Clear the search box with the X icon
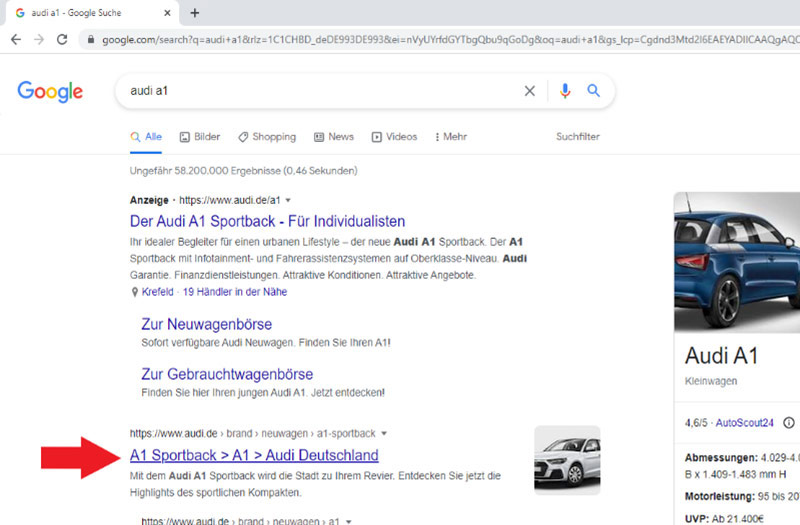 pyautogui.click(x=530, y=91)
